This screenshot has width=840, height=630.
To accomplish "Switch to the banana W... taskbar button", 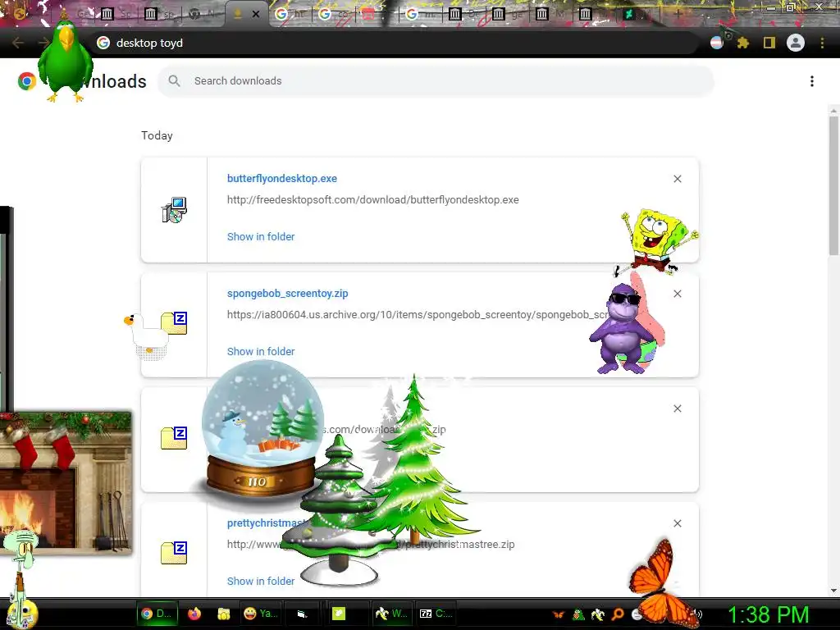I will 391,614.
